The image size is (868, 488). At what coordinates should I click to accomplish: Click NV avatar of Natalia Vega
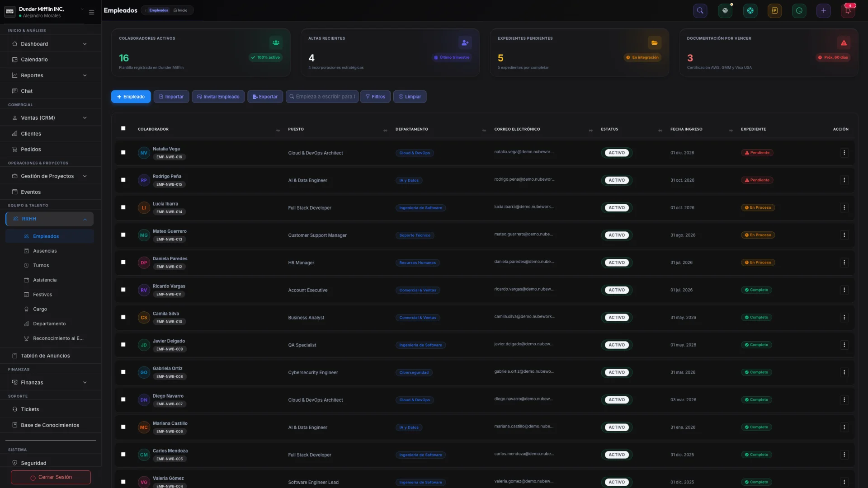(144, 153)
